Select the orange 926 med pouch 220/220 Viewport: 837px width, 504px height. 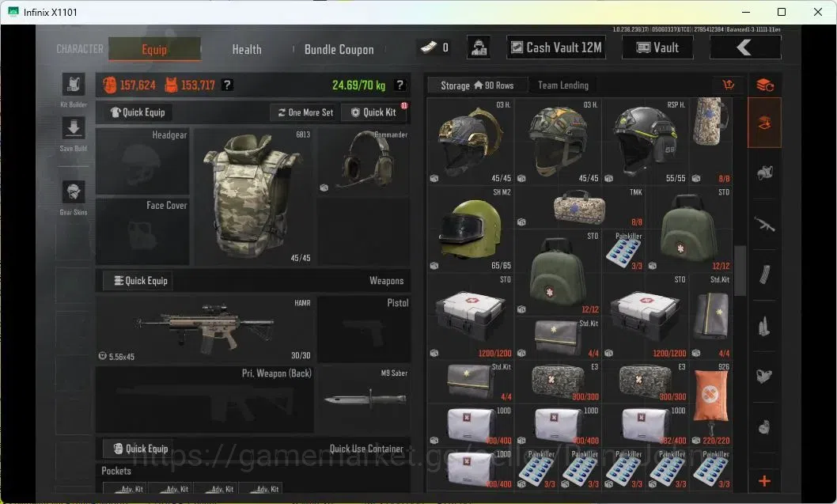(710, 404)
